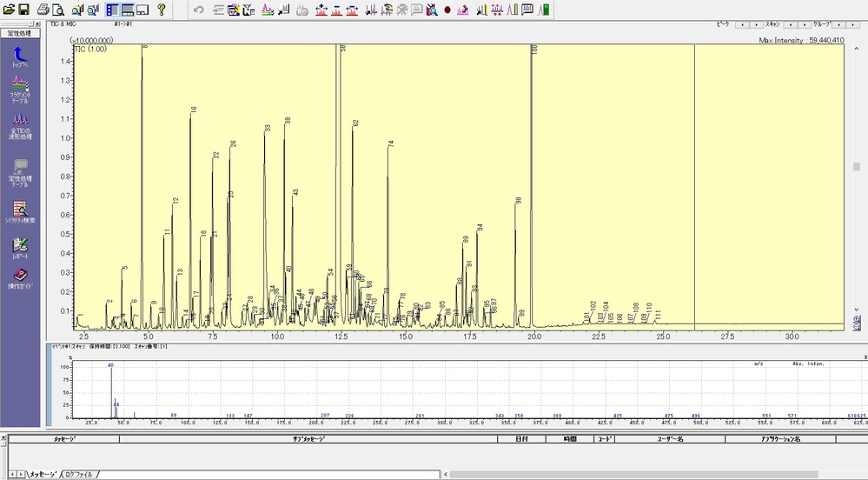Click the m/z 40 base peak in spectrum

pyautogui.click(x=111, y=392)
